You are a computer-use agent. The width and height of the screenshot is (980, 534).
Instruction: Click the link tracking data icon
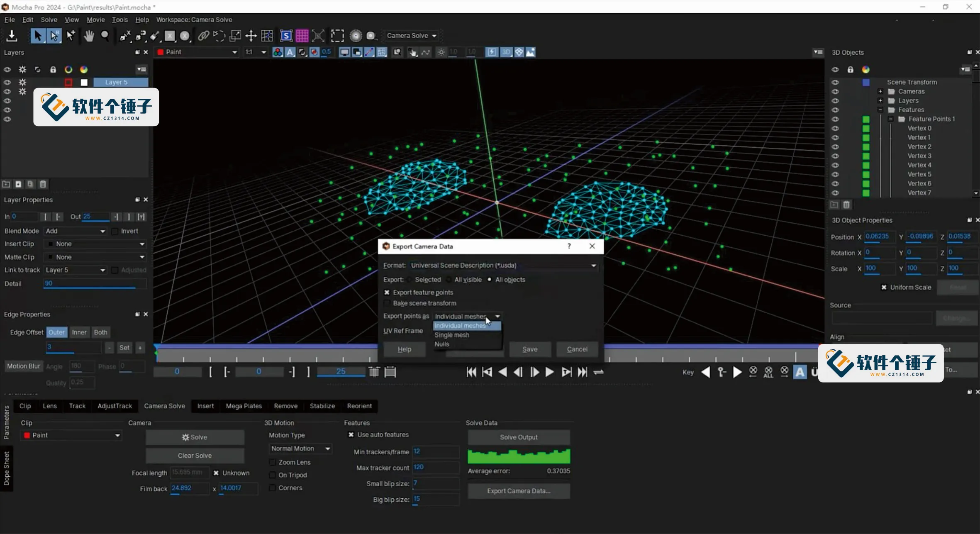(x=203, y=36)
